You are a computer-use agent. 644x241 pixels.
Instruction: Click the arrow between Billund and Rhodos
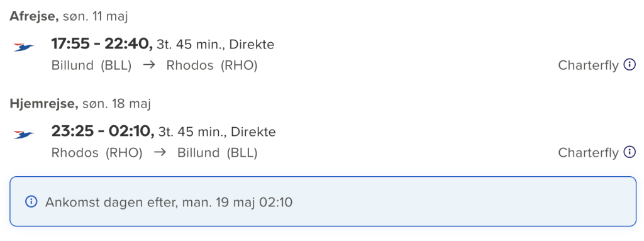(x=148, y=65)
